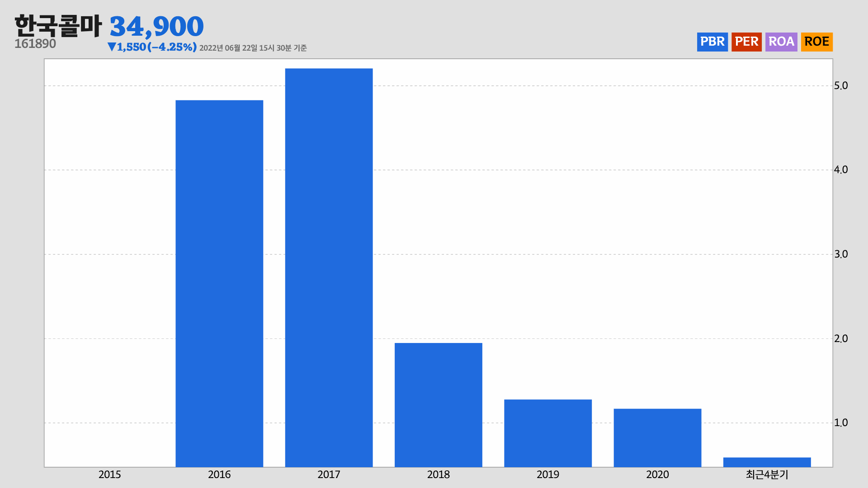Image resolution: width=868 pixels, height=488 pixels.
Task: Click the stock code 161890
Action: point(35,44)
